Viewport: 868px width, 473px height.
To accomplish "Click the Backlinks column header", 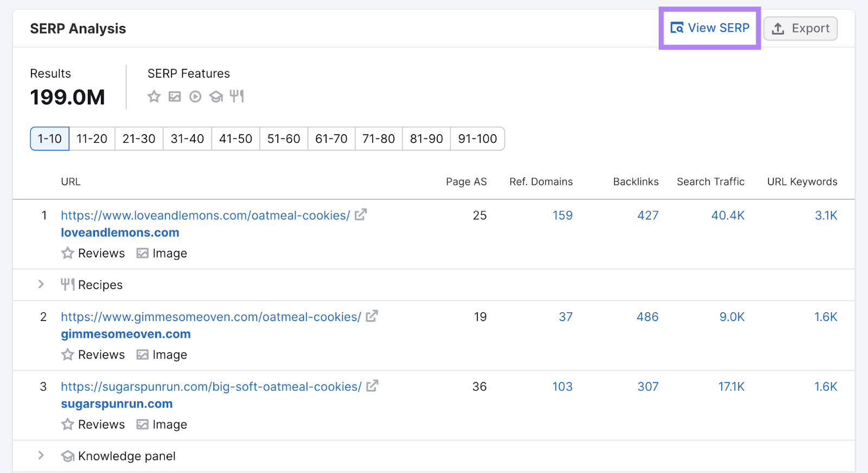I will [x=636, y=182].
